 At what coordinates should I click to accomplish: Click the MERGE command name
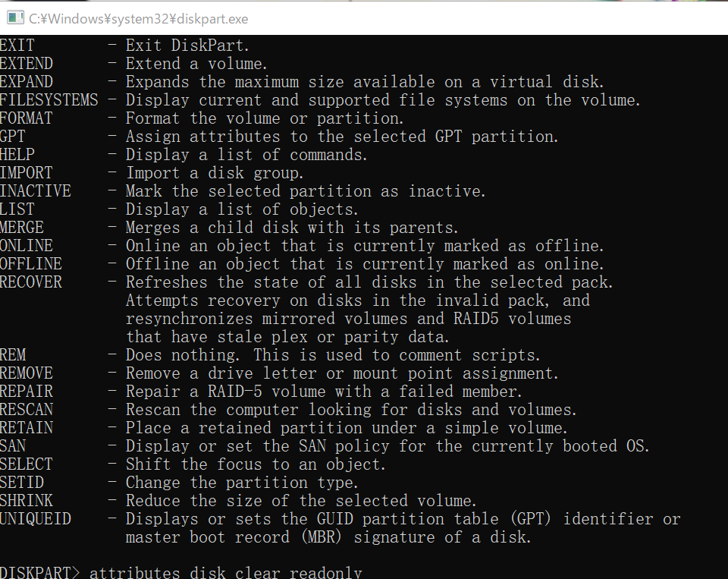point(22,228)
